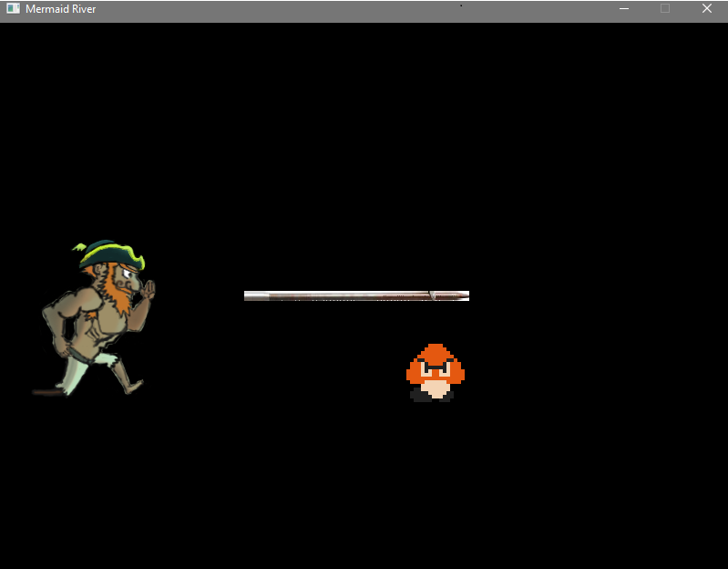Click the Goomba's black feet

click(x=433, y=396)
